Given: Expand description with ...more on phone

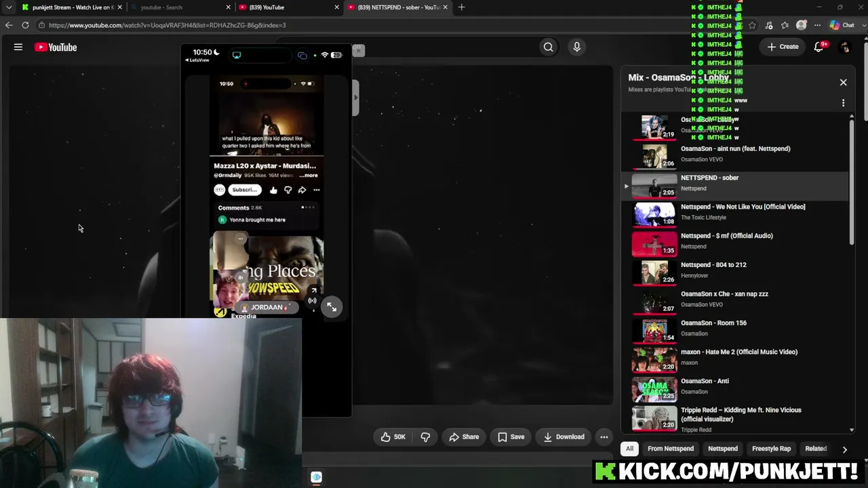Looking at the screenshot, I should tap(309, 176).
